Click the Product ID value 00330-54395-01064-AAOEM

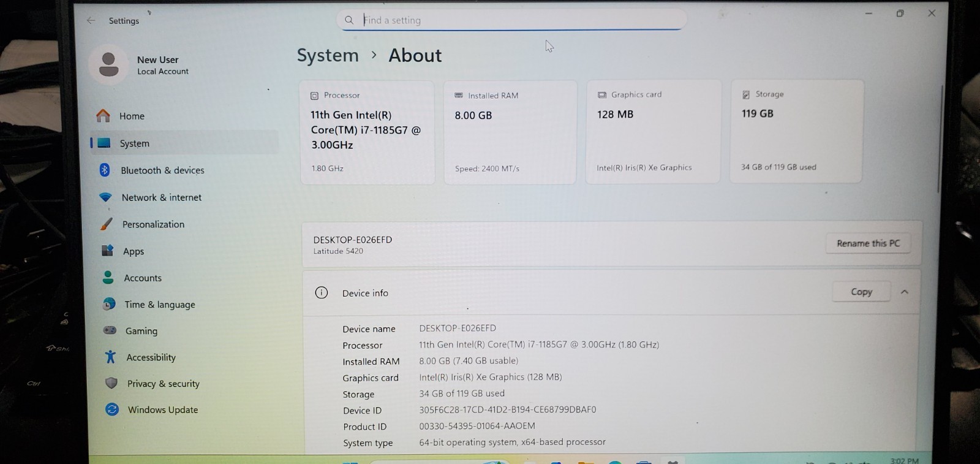[x=477, y=426]
